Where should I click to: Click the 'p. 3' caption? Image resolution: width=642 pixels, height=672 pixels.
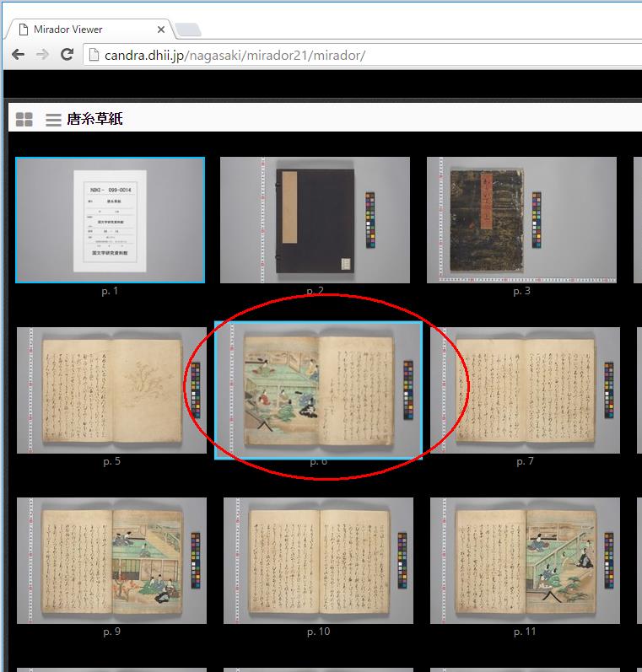(522, 291)
